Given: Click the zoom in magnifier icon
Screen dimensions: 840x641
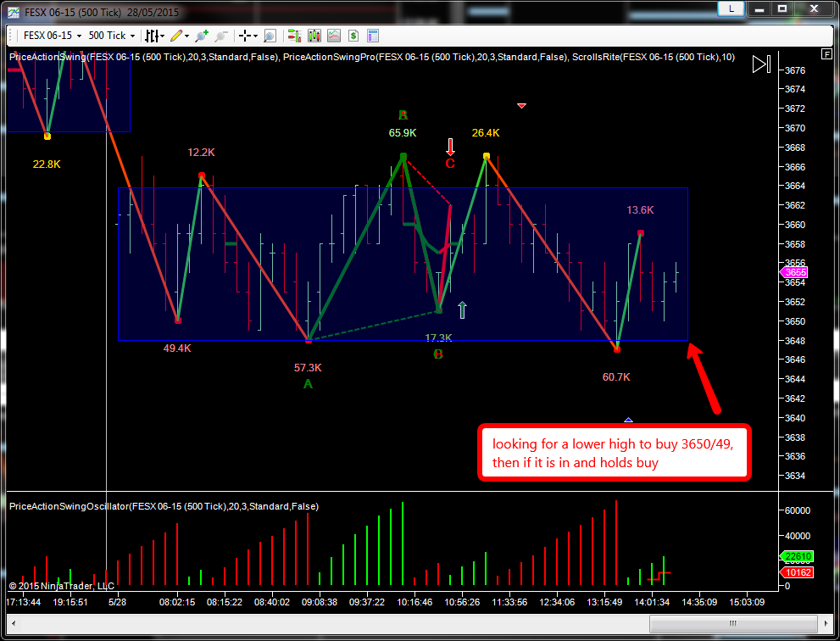Looking at the screenshot, I should (x=202, y=36).
